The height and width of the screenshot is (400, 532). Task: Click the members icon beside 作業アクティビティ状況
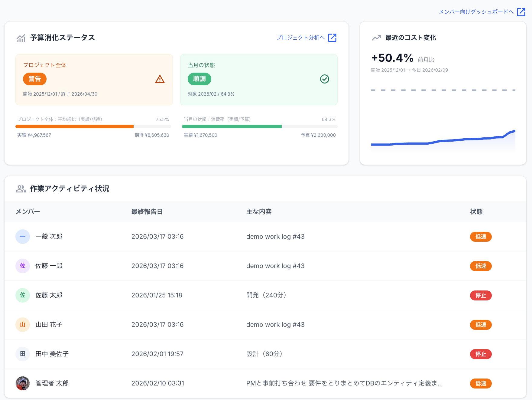(21, 189)
